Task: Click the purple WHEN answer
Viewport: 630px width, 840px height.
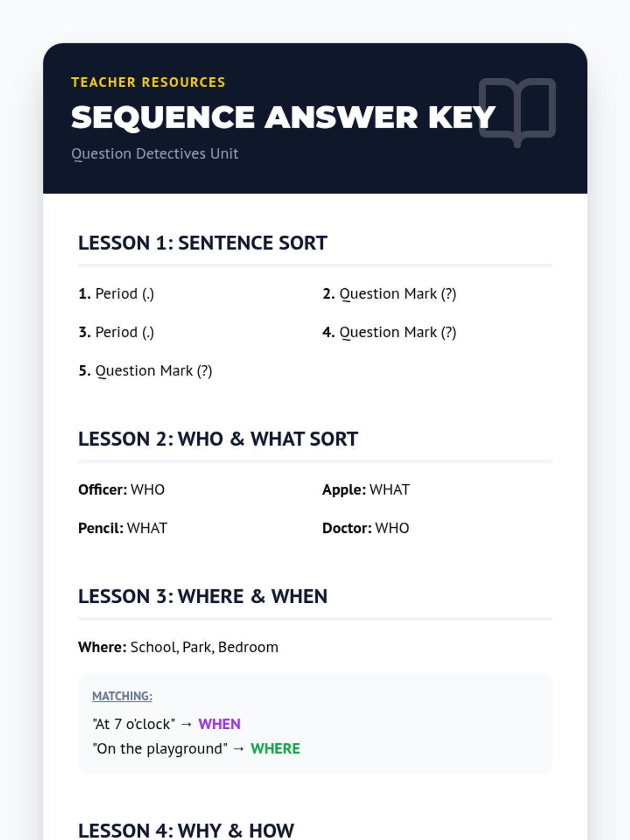Action: [219, 724]
